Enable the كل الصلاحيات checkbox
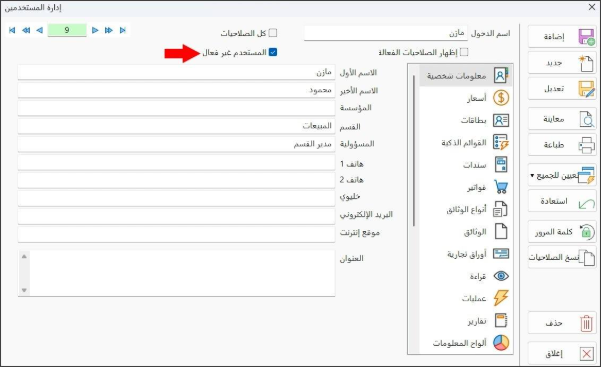601x367 pixels. coord(273,33)
